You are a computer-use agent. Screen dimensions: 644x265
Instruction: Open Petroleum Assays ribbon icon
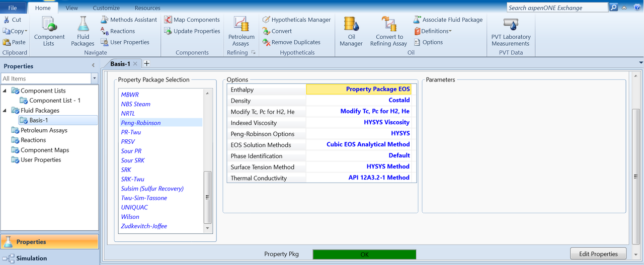pos(241,24)
